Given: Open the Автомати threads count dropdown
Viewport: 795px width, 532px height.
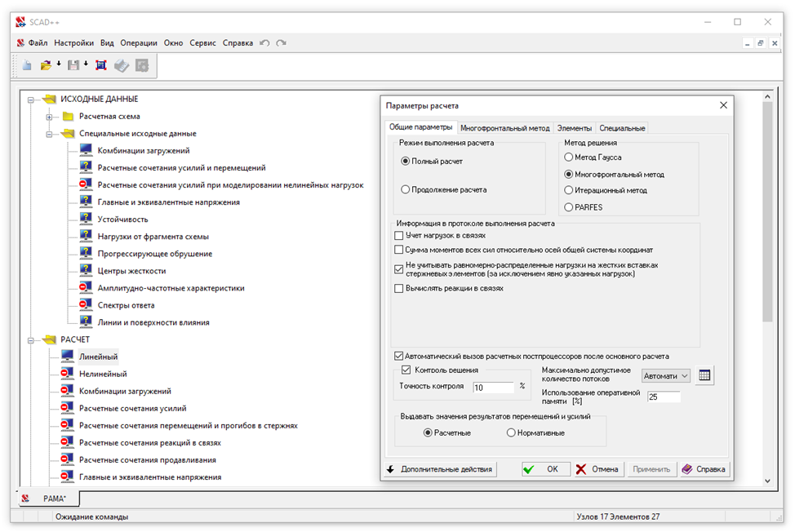Looking at the screenshot, I should pyautogui.click(x=665, y=376).
